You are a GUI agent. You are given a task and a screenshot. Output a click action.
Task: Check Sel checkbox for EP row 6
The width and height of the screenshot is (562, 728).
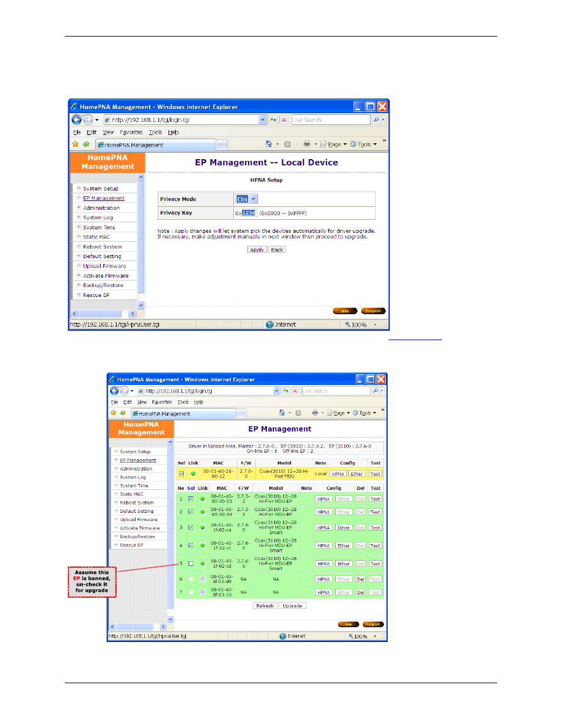coord(191,579)
